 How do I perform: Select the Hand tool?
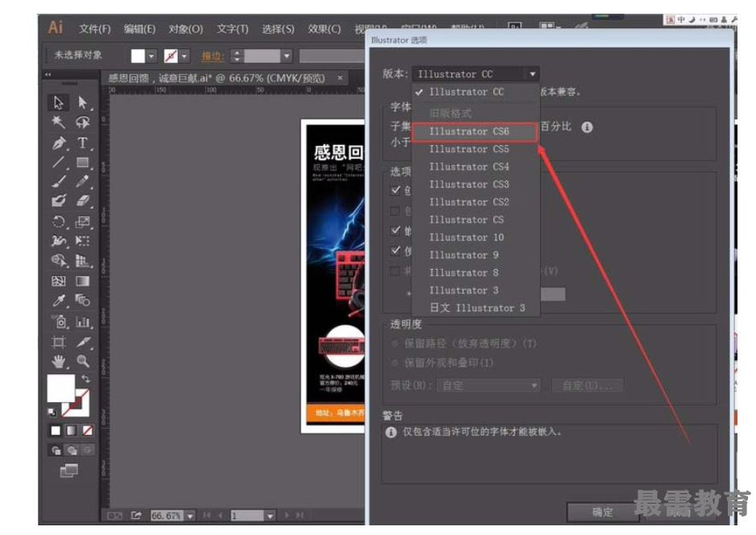click(58, 361)
